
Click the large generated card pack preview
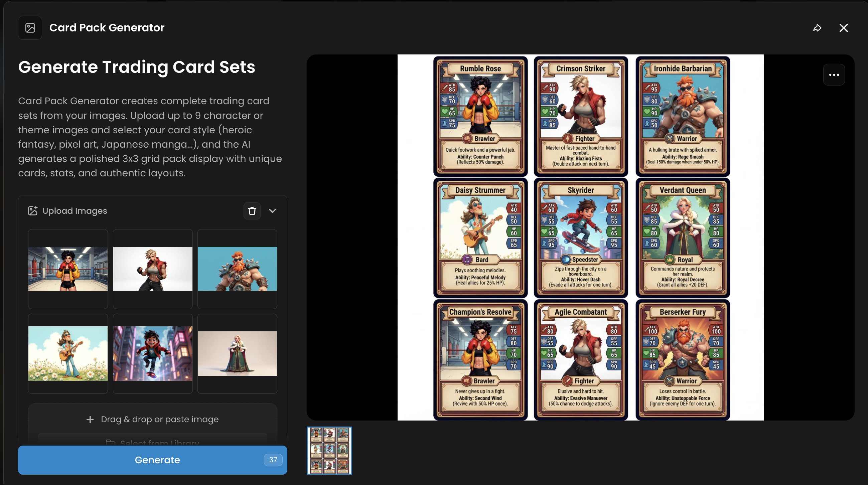pyautogui.click(x=581, y=237)
